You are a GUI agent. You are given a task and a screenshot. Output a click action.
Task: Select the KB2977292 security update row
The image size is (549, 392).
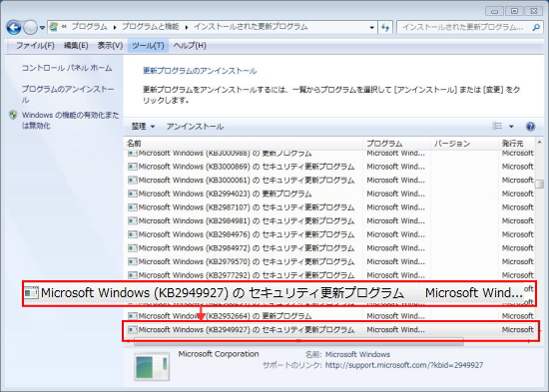329,275
